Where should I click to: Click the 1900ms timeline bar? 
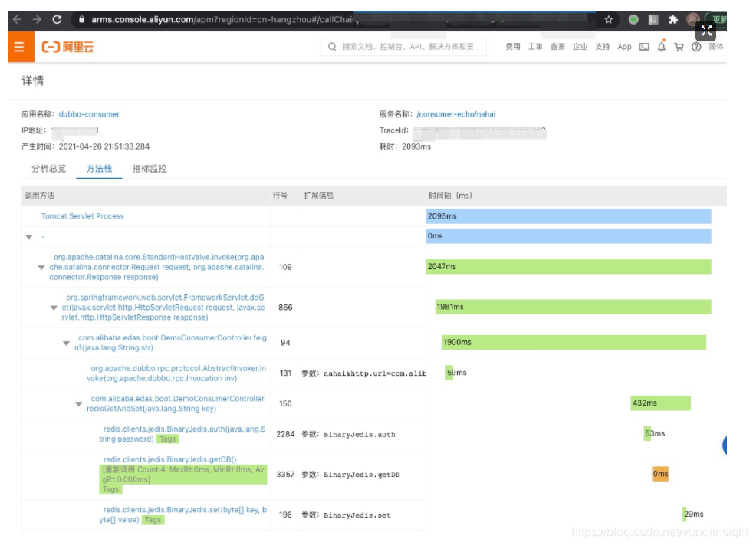(x=574, y=342)
